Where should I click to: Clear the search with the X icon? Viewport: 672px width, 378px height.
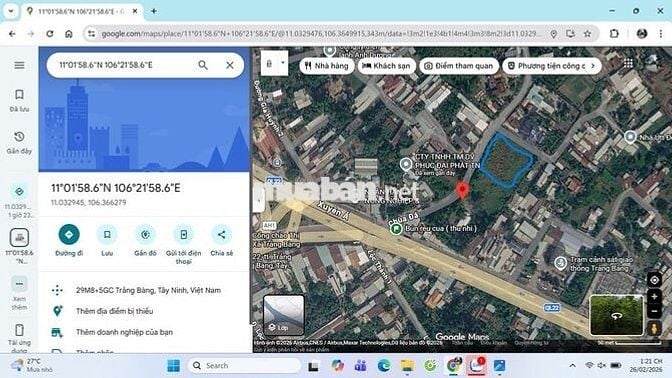pyautogui.click(x=230, y=65)
